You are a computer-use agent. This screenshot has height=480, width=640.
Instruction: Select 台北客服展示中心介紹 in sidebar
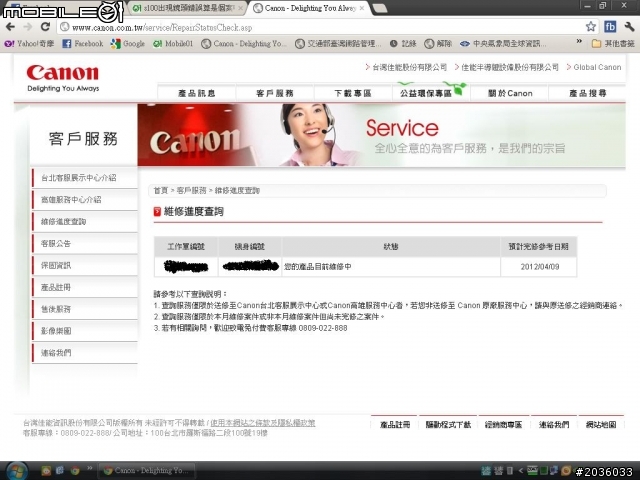click(84, 178)
